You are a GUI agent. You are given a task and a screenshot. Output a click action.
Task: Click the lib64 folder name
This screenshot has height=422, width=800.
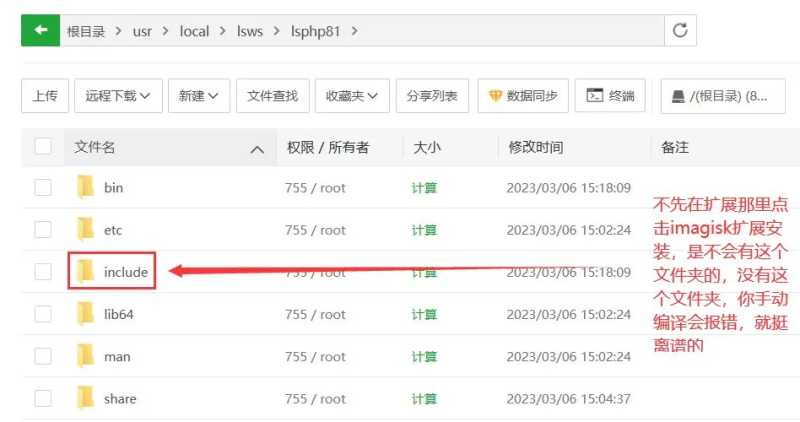(118, 314)
